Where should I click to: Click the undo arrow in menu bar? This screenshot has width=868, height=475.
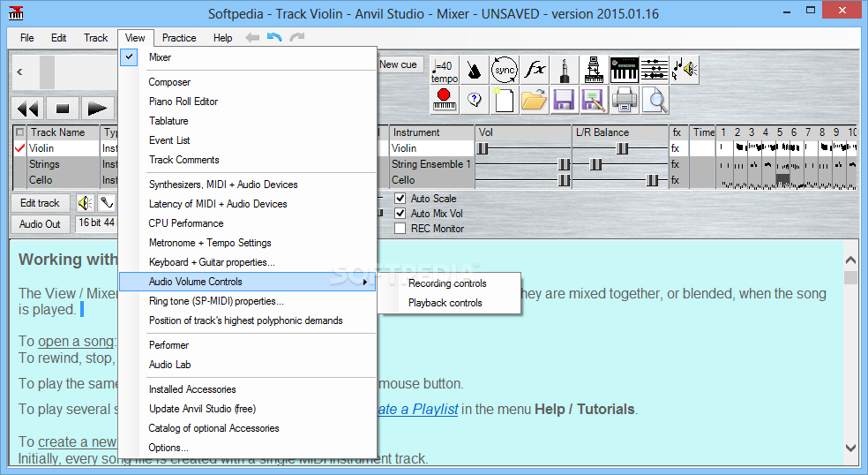pyautogui.click(x=274, y=37)
